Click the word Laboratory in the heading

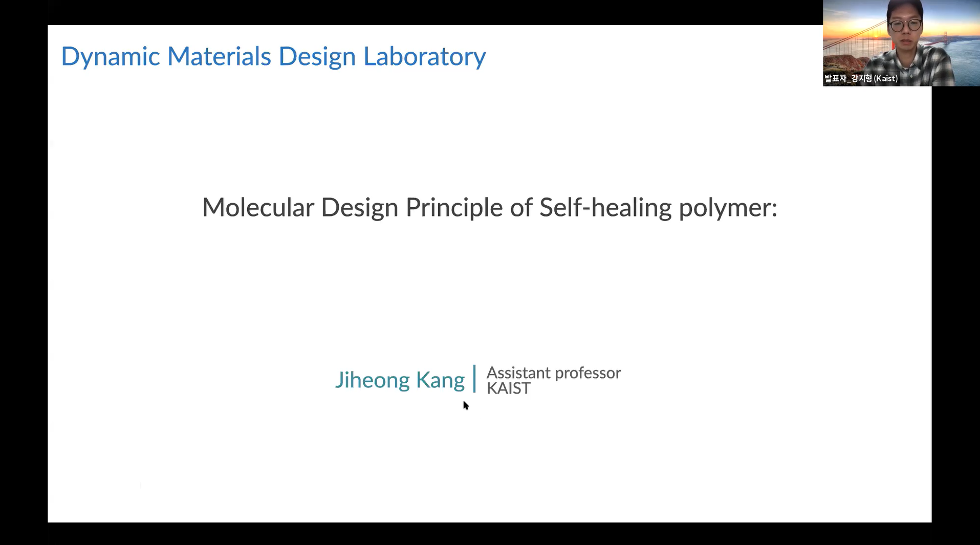coord(424,57)
